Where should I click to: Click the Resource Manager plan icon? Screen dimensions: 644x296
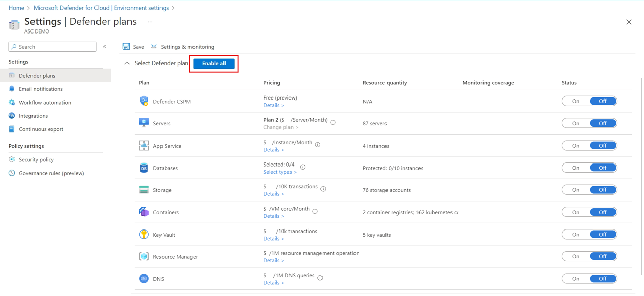pos(144,256)
